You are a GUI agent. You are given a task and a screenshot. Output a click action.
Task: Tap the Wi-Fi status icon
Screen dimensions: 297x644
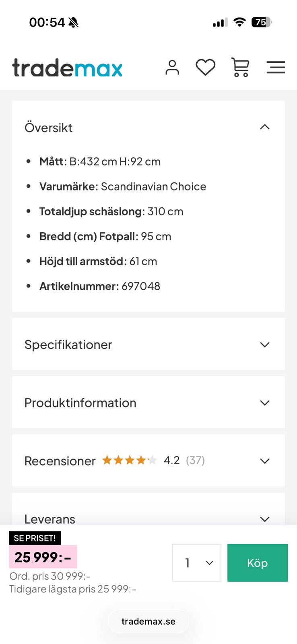(239, 22)
